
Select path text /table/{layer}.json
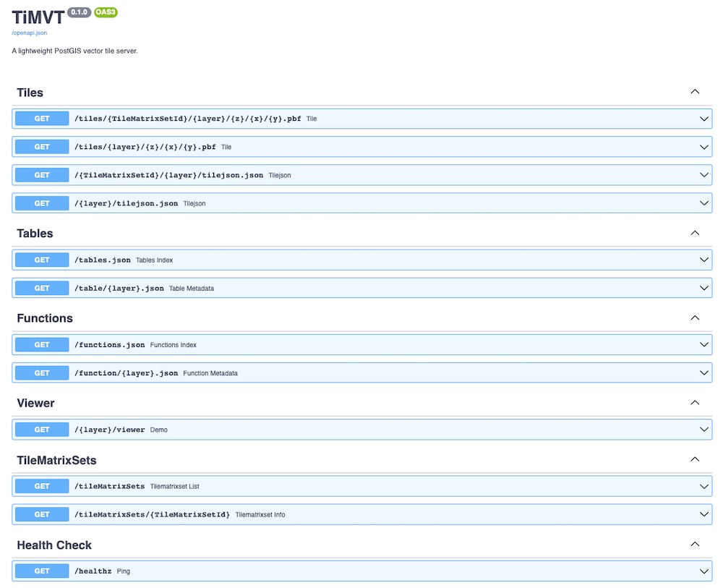(x=119, y=289)
